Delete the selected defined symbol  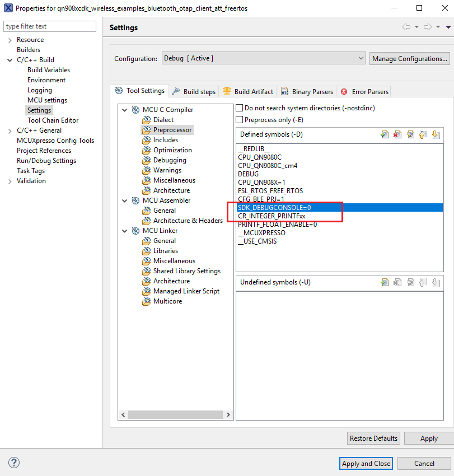click(397, 134)
